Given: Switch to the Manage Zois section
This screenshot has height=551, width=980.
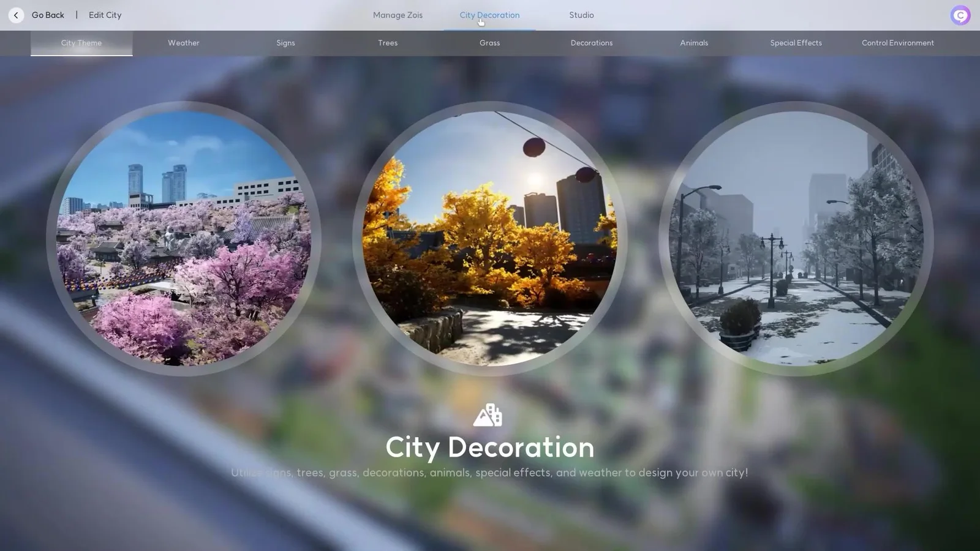Looking at the screenshot, I should 398,15.
